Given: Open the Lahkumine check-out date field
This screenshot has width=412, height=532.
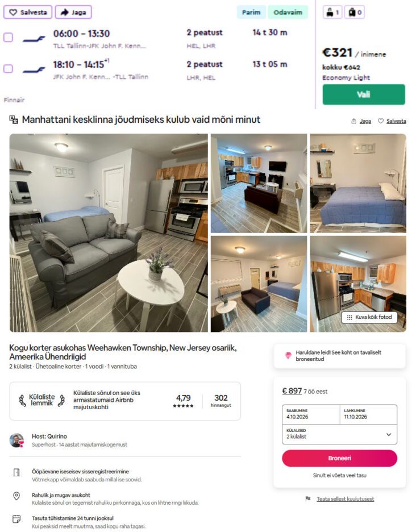Looking at the screenshot, I should pyautogui.click(x=368, y=414).
